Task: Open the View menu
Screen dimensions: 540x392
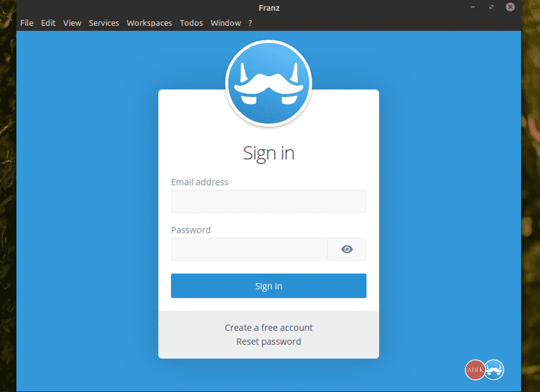Action: click(x=72, y=23)
